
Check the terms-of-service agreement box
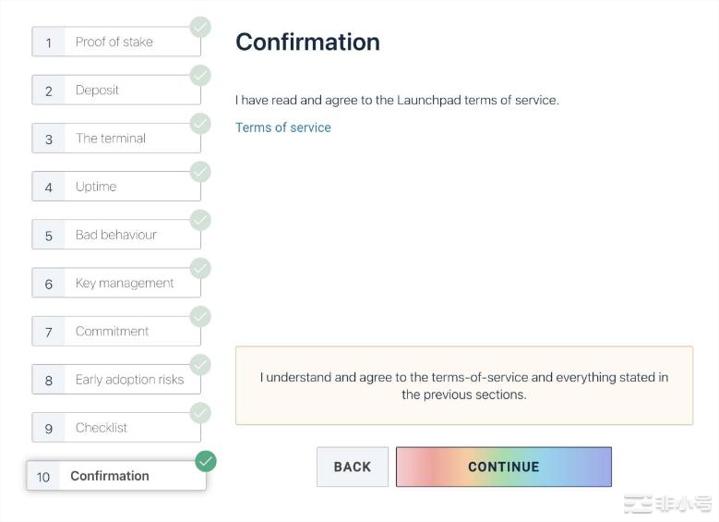[464, 385]
